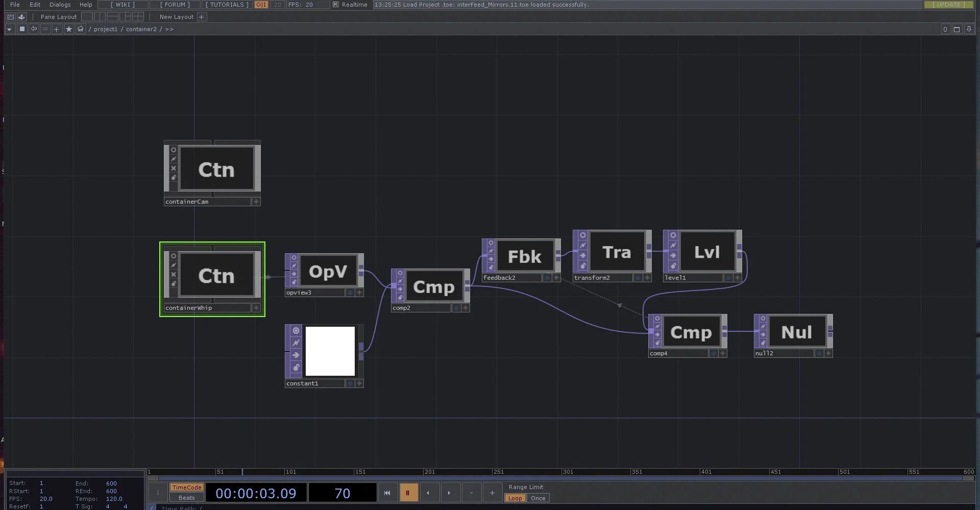Viewport: 980px width, 510px height.
Task: Open the TUTORIALS link button
Action: (x=227, y=5)
